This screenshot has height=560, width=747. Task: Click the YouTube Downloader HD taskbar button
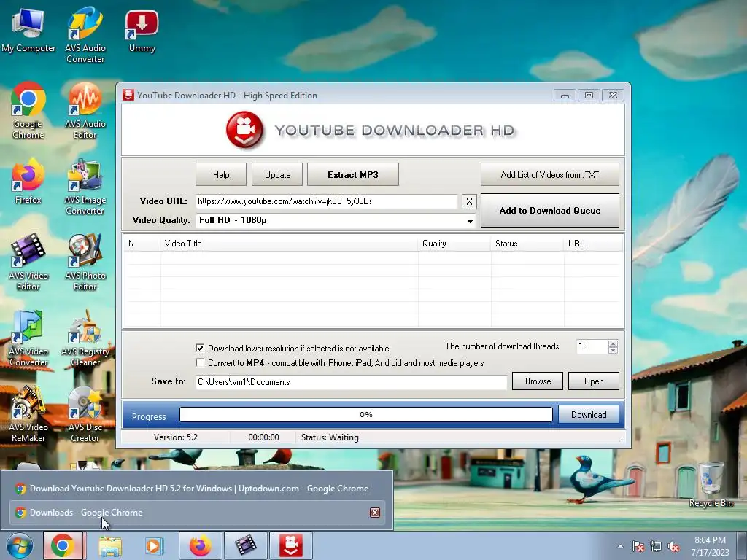(x=291, y=545)
